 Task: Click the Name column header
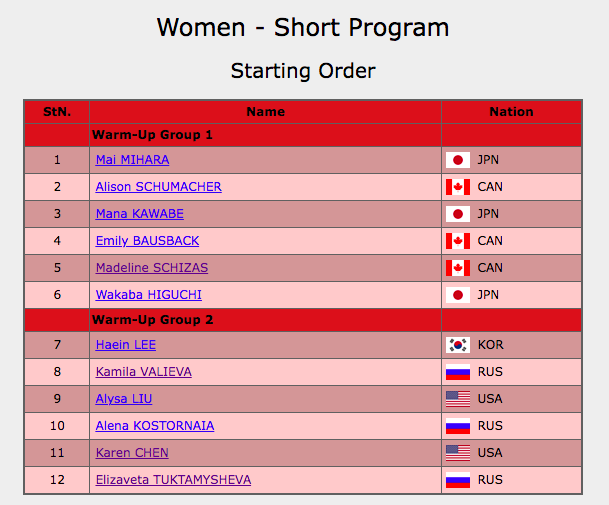click(x=265, y=112)
